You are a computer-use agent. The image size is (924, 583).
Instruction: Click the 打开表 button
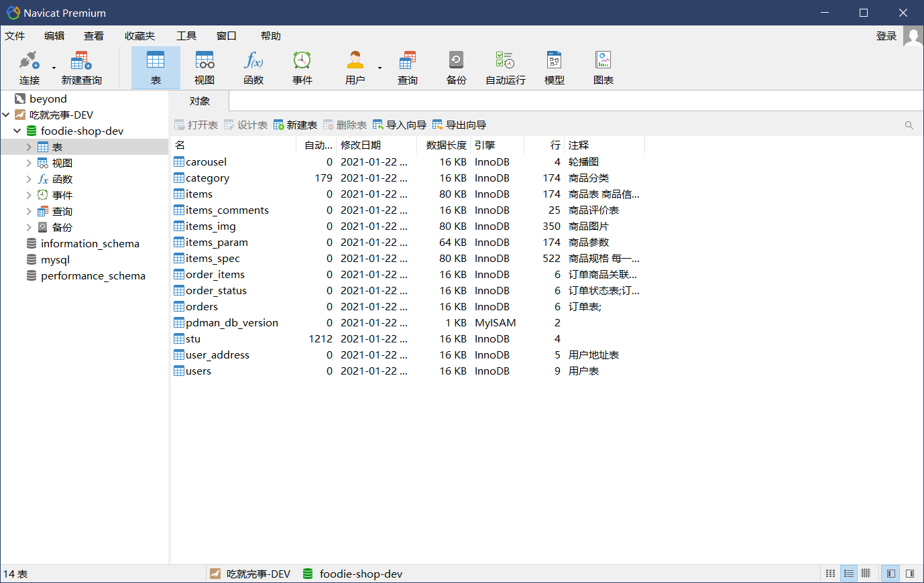(x=196, y=125)
